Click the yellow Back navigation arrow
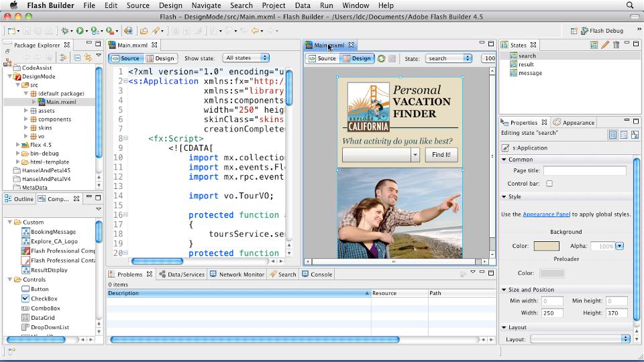 [x=255, y=31]
